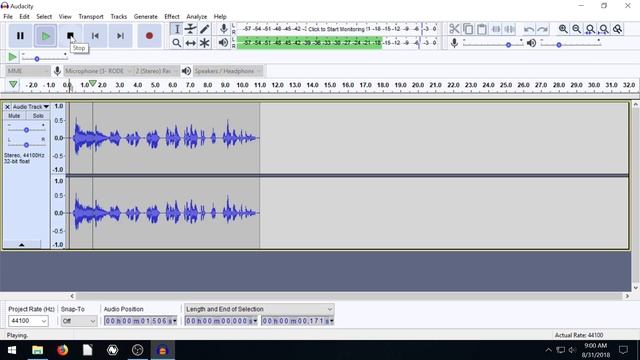The image size is (640, 360).
Task: Open the Analyze menu
Action: tap(197, 16)
